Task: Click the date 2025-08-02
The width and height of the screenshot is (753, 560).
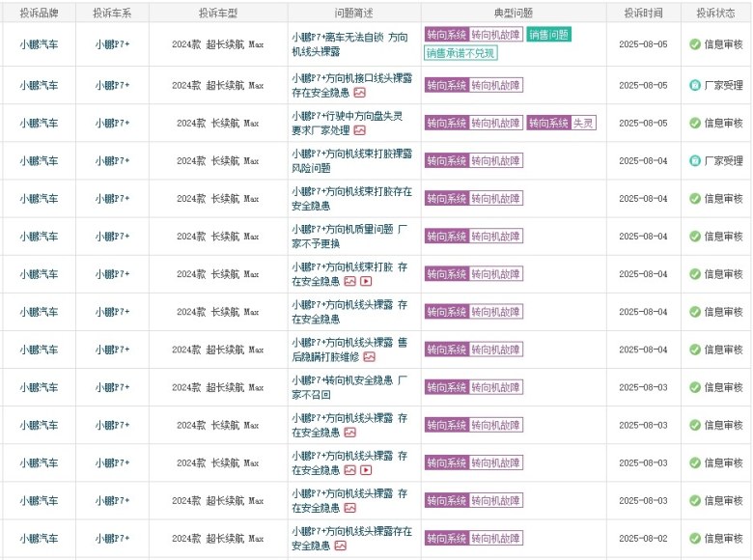Action: point(643,539)
